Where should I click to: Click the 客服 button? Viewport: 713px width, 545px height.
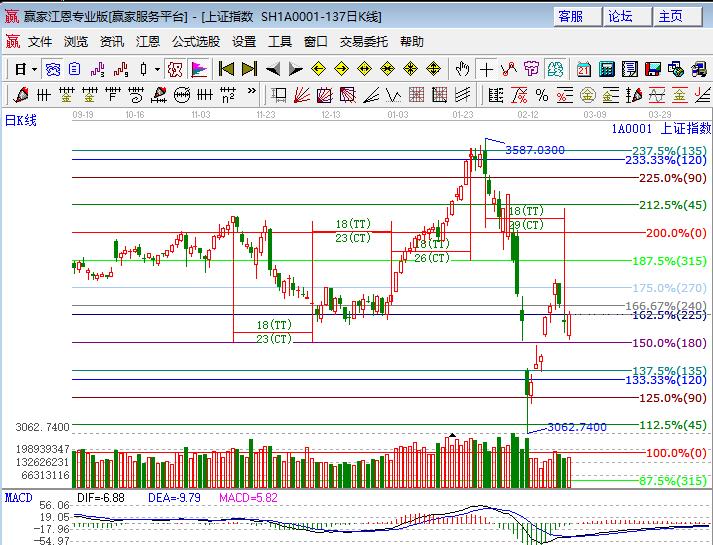[x=571, y=16]
